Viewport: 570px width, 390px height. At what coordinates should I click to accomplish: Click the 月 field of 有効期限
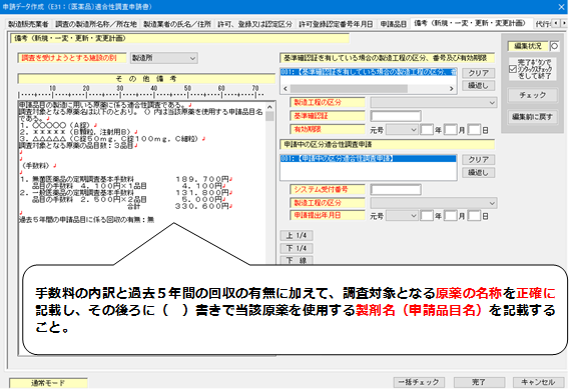(x=450, y=130)
